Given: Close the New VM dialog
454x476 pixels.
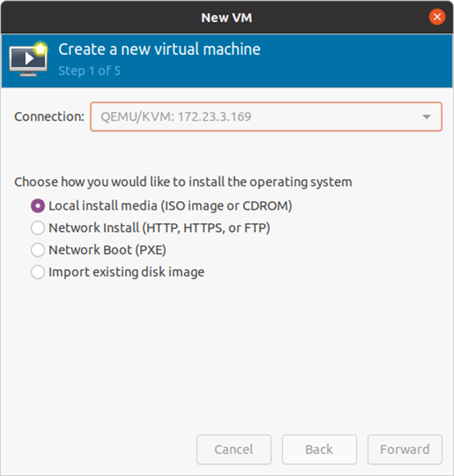Looking at the screenshot, I should pos(437,17).
